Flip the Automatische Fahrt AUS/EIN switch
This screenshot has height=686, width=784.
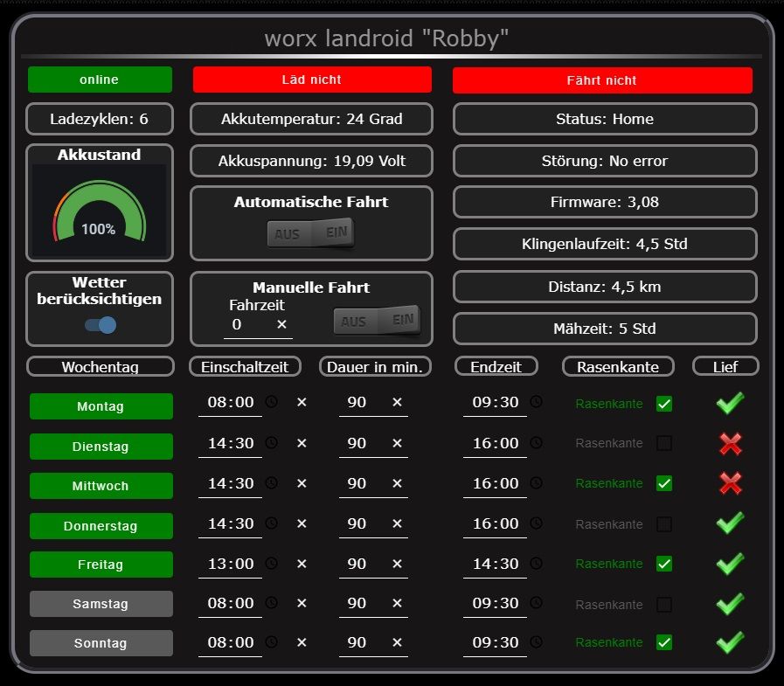[x=310, y=233]
